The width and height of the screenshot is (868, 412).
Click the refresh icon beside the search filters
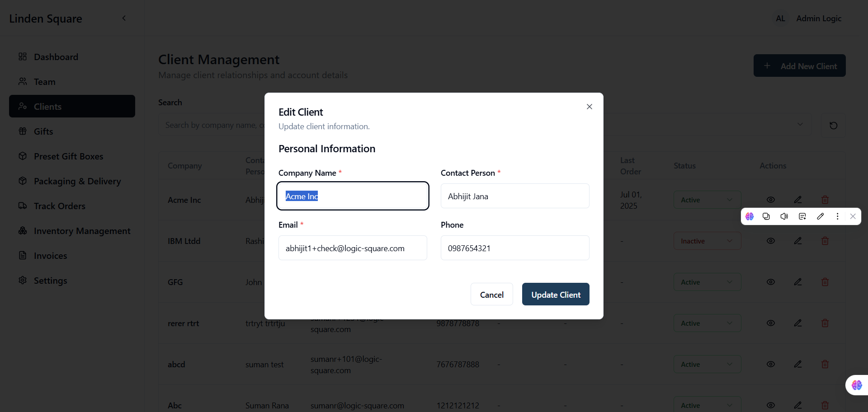[x=833, y=125]
